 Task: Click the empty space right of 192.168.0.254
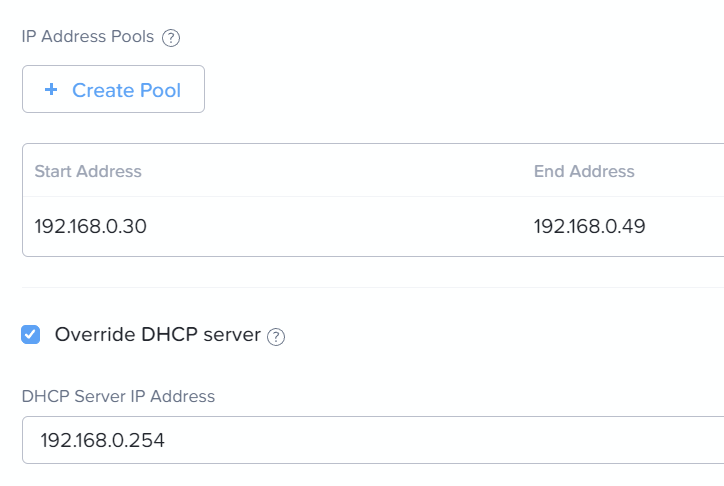point(443,440)
